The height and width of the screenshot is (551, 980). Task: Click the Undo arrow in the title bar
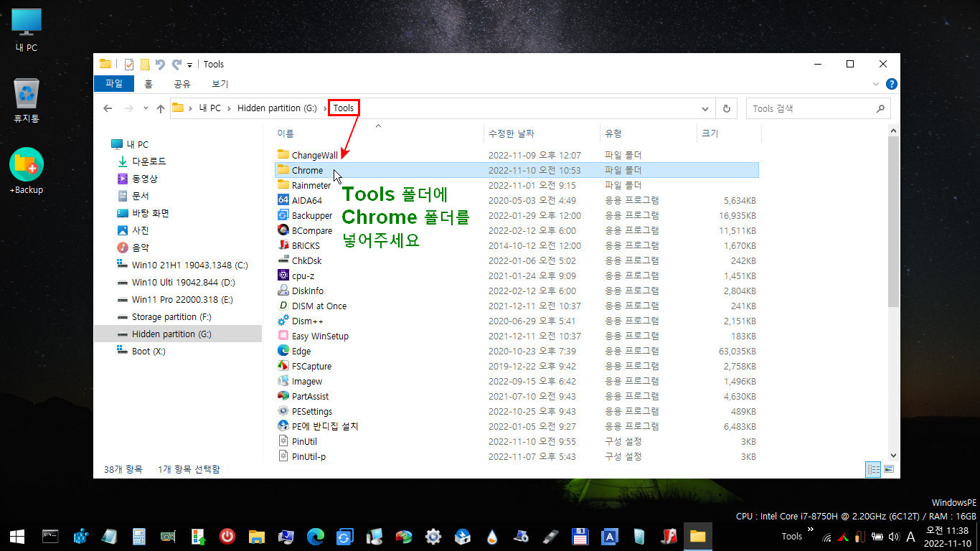click(x=161, y=64)
